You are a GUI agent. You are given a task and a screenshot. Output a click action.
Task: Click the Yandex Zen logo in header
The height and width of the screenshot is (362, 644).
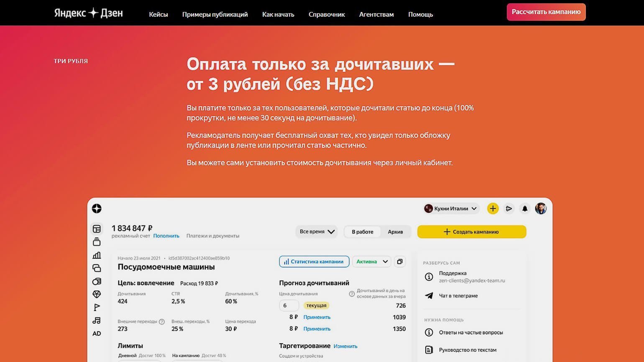(88, 13)
